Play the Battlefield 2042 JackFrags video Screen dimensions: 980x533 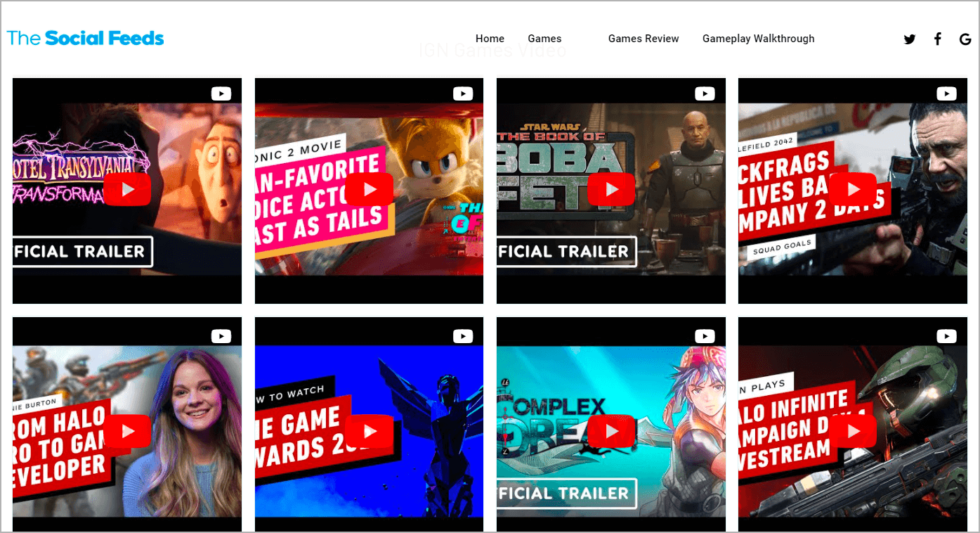pyautogui.click(x=852, y=189)
